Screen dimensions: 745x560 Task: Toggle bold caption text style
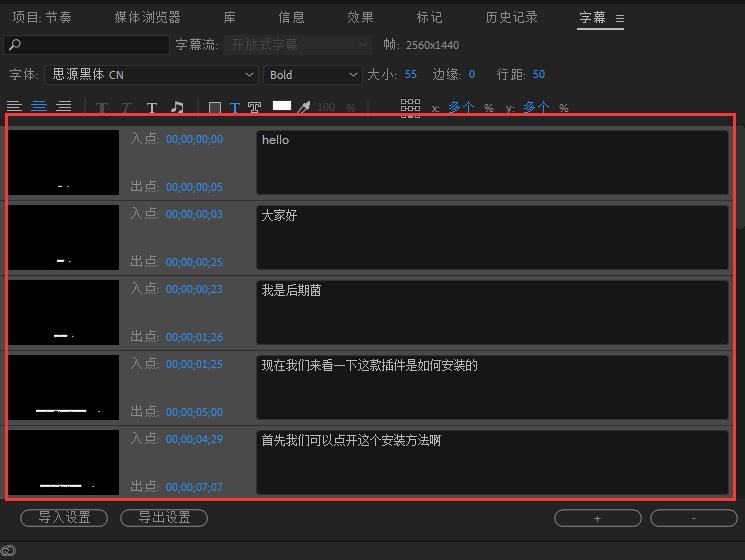click(x=102, y=108)
